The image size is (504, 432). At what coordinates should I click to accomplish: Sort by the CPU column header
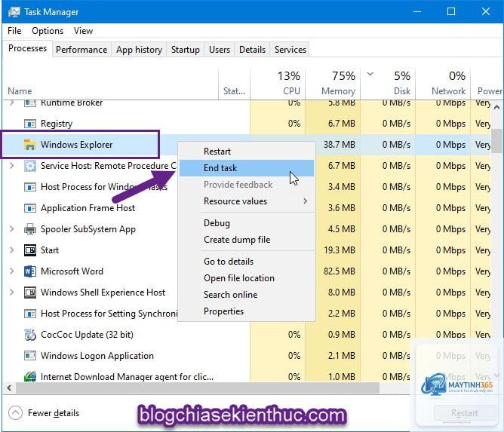pyautogui.click(x=278, y=84)
